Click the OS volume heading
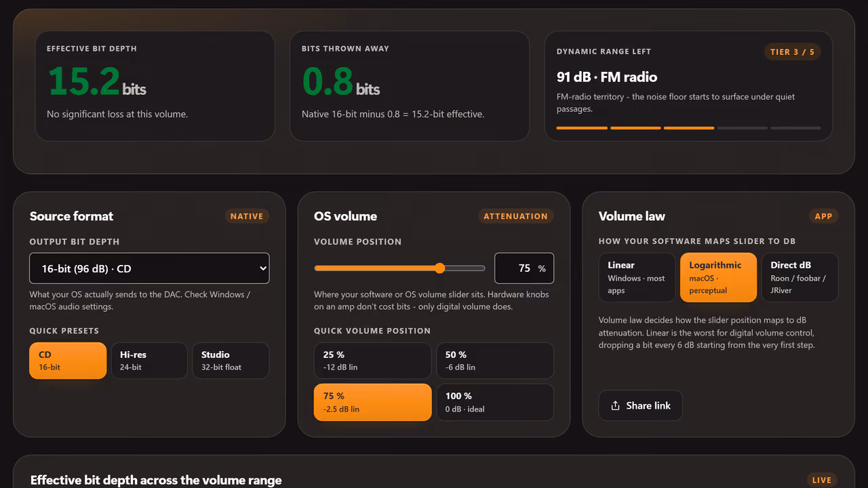Image resolution: width=868 pixels, height=488 pixels. coord(345,216)
